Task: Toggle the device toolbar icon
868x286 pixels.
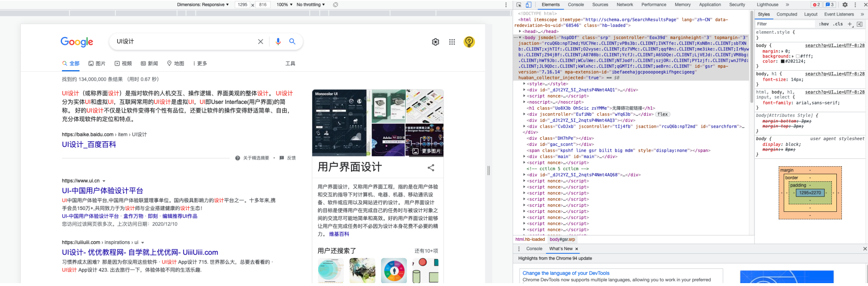Action: point(529,5)
